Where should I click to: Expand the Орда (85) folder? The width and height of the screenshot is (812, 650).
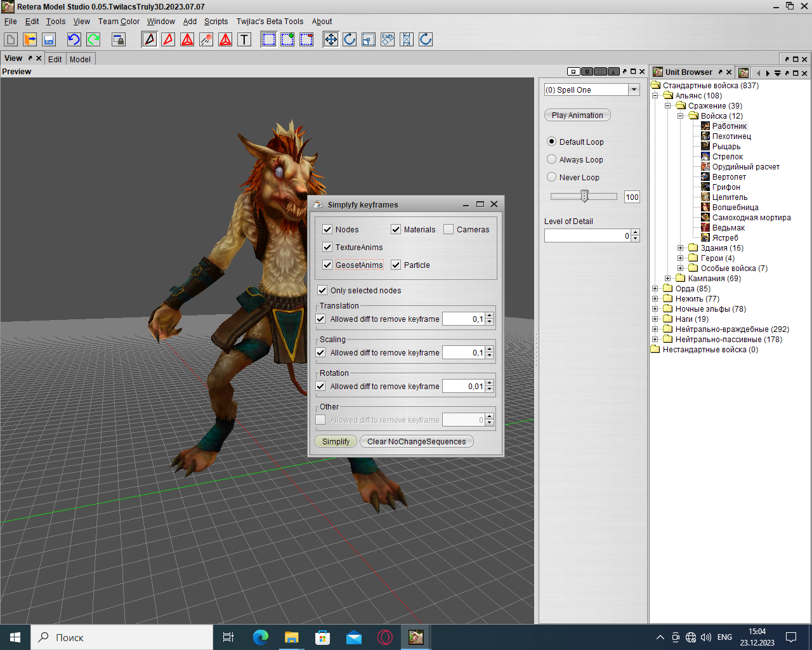pos(655,289)
